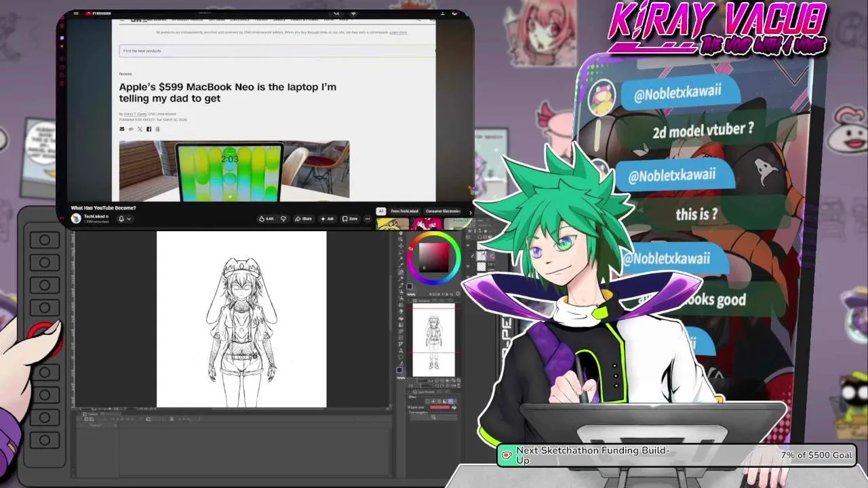
Task: Toggle the channel notification bell
Action: (x=121, y=219)
